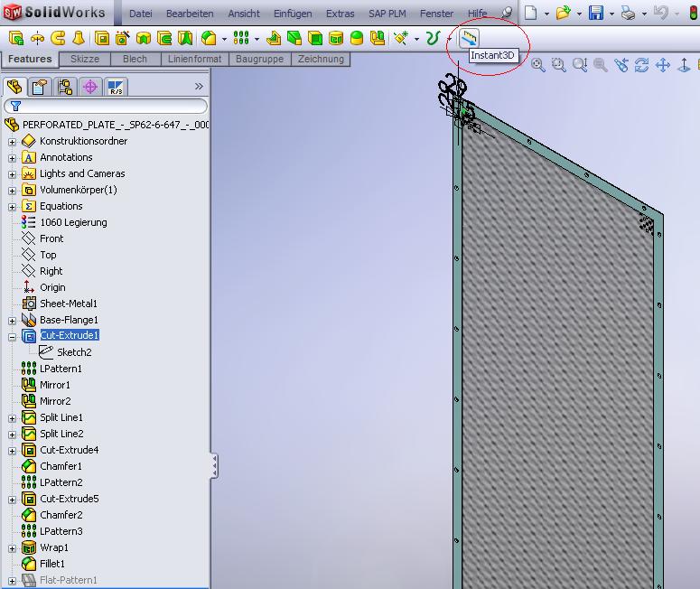Click the New document icon
Image resolution: width=700 pixels, height=589 pixels.
532,13
